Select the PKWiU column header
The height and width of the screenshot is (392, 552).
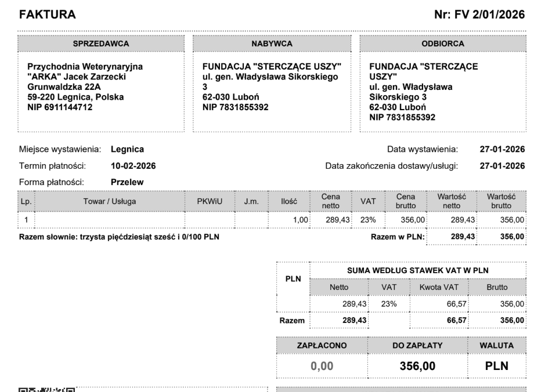[210, 201]
